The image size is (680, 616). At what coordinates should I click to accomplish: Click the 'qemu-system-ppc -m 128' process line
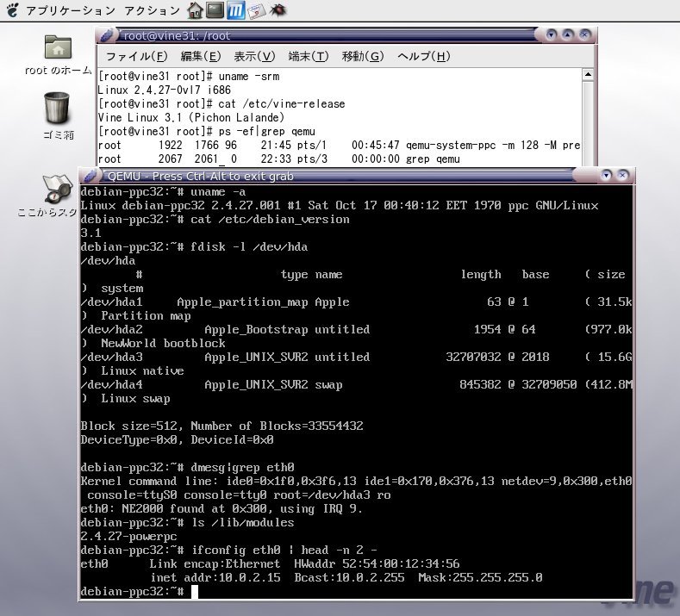[339, 146]
